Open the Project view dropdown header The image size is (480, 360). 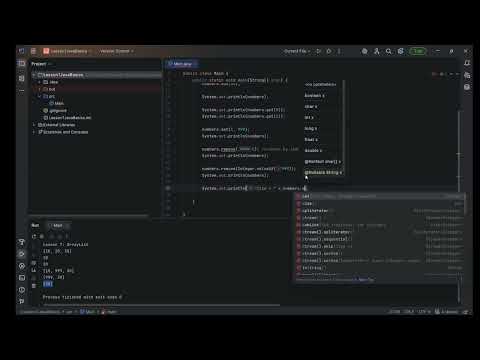(x=41, y=64)
